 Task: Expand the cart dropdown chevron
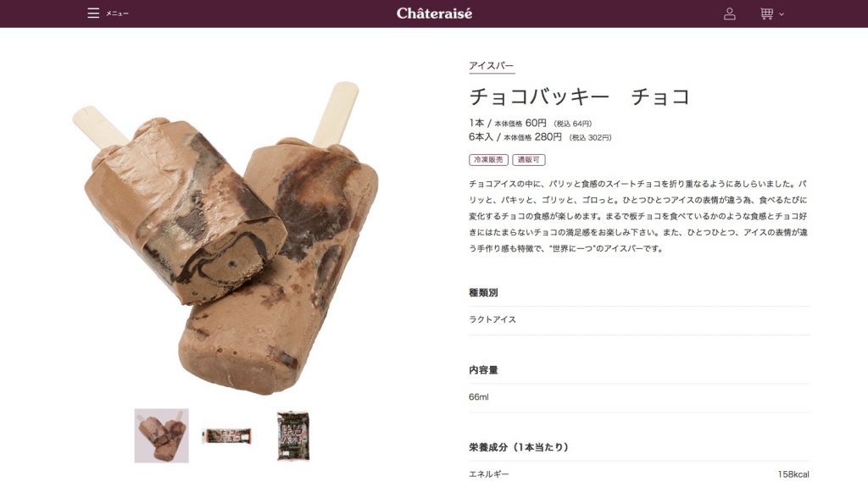pos(782,14)
